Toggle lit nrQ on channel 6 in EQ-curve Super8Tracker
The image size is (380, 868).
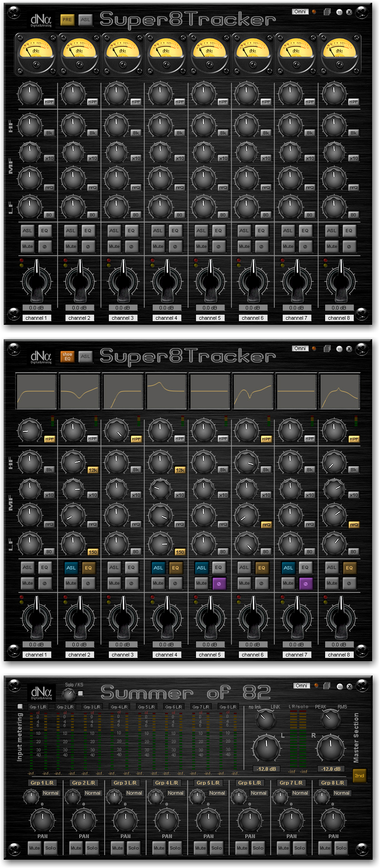(x=266, y=525)
